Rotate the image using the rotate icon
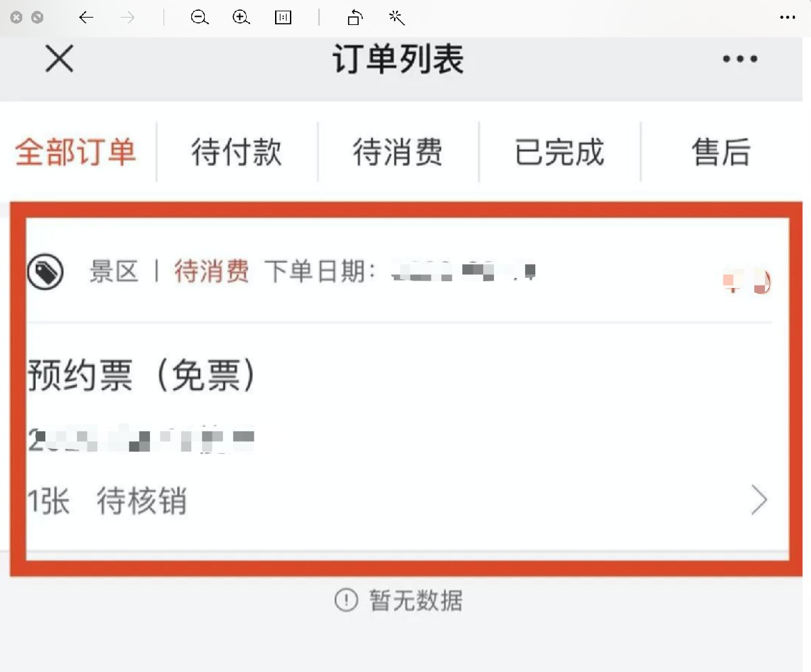 pyautogui.click(x=355, y=18)
